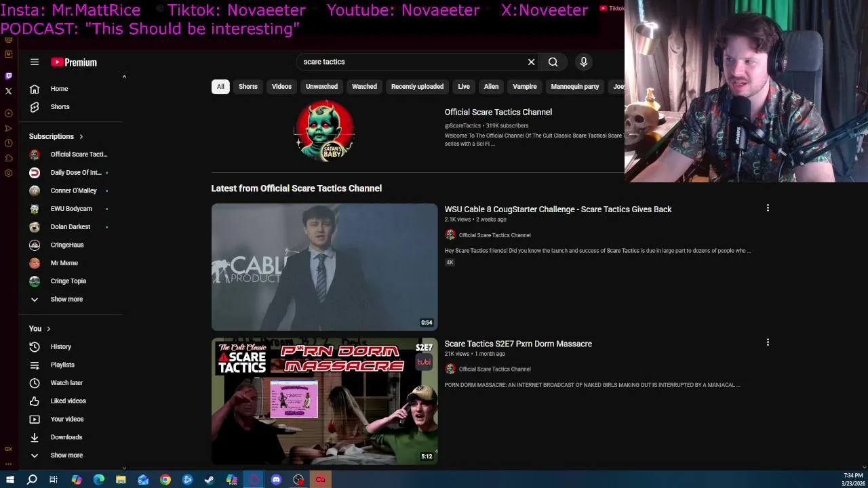Open File Explorer from the taskbar
Screen dimensions: 868x488
click(x=121, y=480)
